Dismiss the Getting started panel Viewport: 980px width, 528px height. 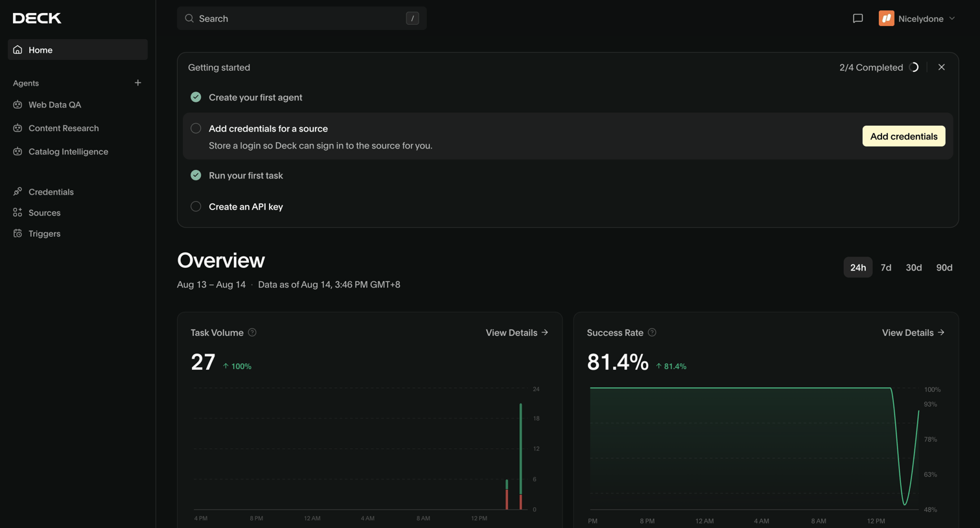pyautogui.click(x=942, y=67)
